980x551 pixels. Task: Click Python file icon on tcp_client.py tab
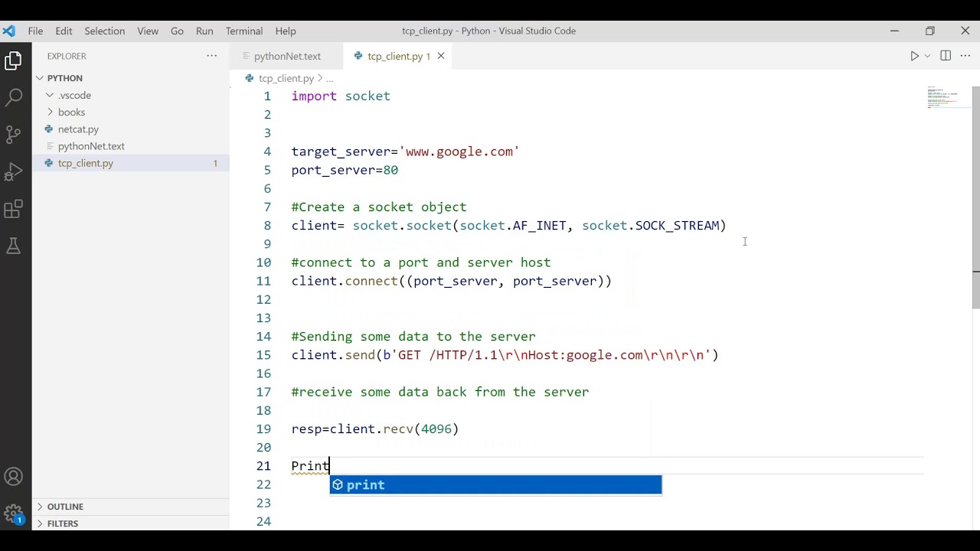point(358,56)
